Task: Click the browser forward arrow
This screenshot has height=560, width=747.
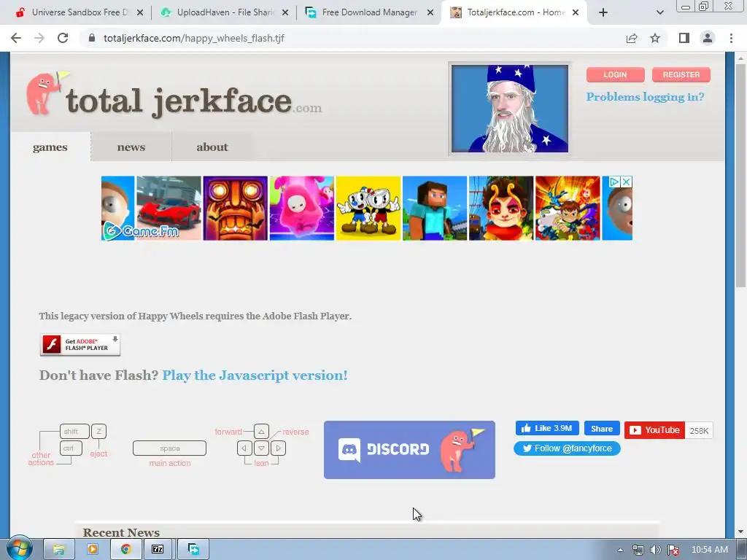Action: pos(39,38)
